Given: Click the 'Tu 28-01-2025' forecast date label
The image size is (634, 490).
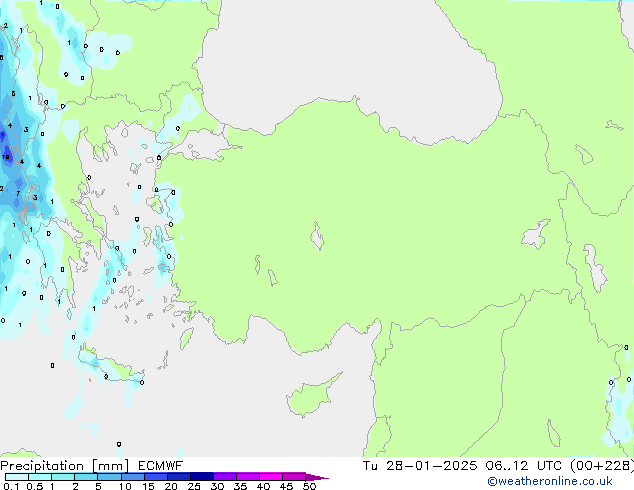Looking at the screenshot, I should [420, 466].
